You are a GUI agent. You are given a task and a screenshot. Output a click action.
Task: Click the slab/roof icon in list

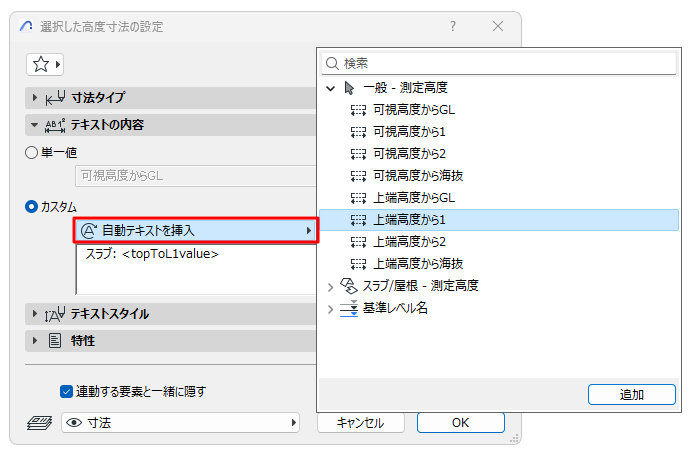pos(349,286)
